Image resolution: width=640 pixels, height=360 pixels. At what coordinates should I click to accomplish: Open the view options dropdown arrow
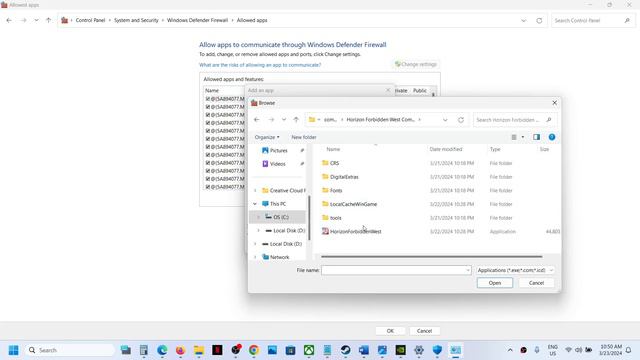(x=522, y=137)
